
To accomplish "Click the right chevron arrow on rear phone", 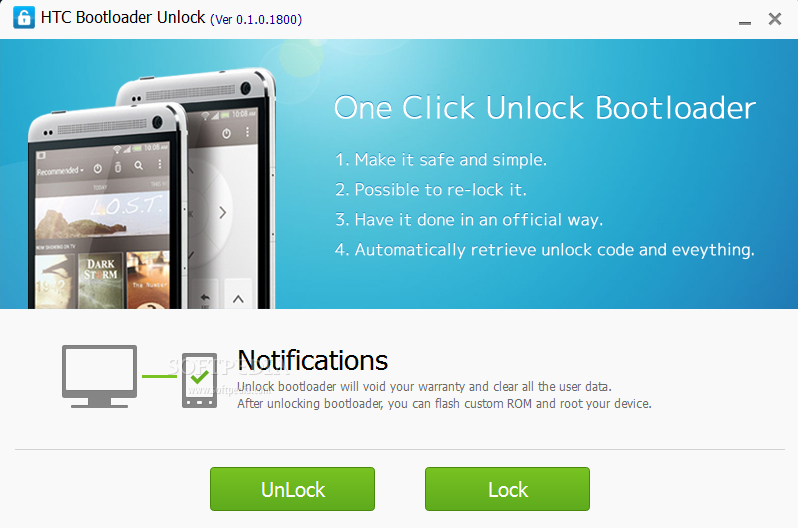I will click(x=222, y=212).
